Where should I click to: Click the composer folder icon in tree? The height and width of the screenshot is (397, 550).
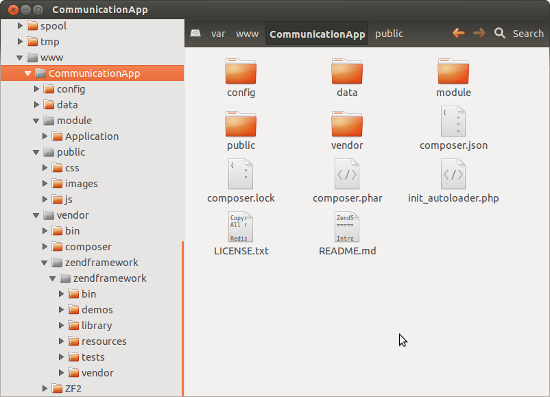click(x=57, y=247)
